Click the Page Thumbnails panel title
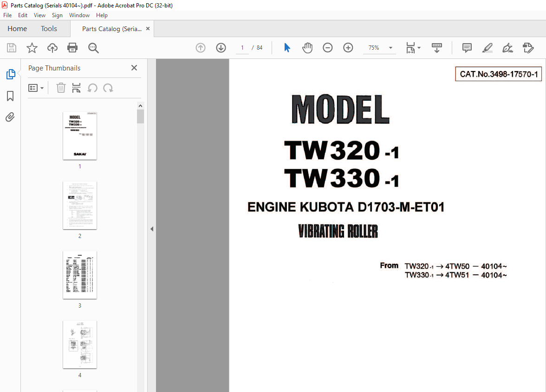 point(54,68)
